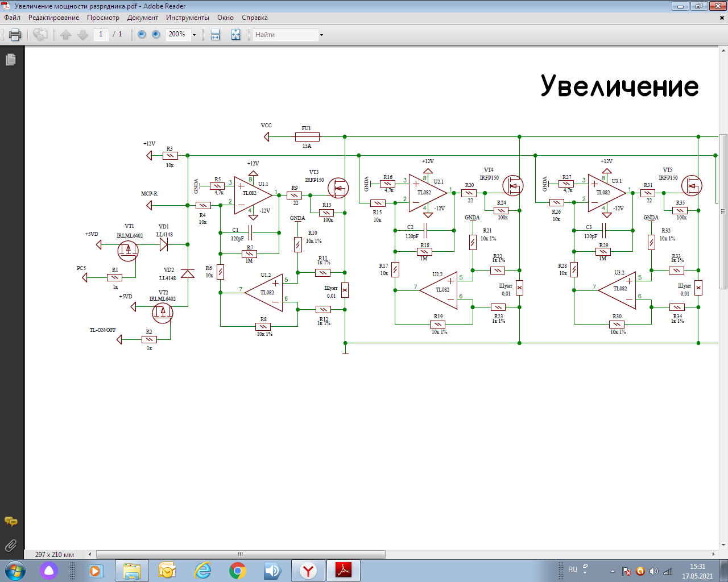The image size is (728, 582).
Task: Expand the Найти search options dropdown
Action: [x=321, y=35]
